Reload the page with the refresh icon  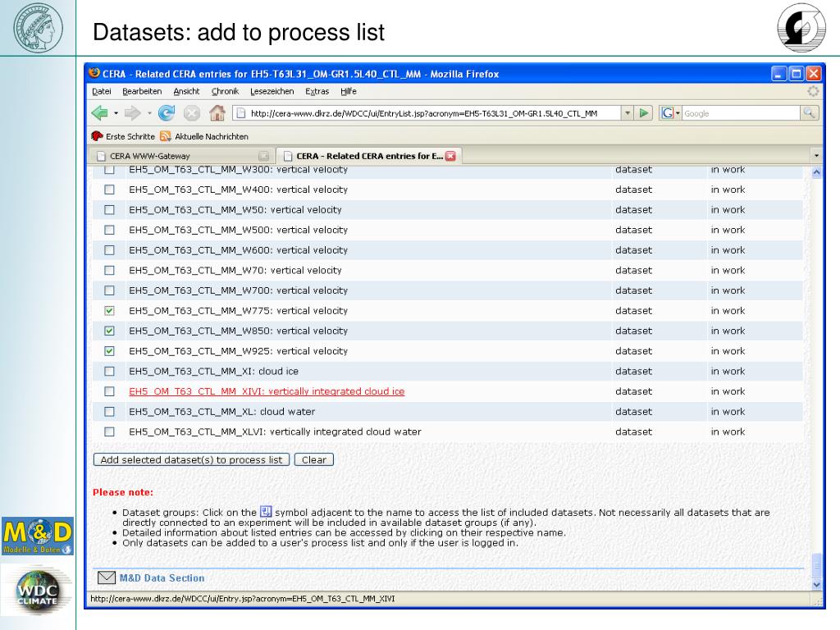coord(167,113)
